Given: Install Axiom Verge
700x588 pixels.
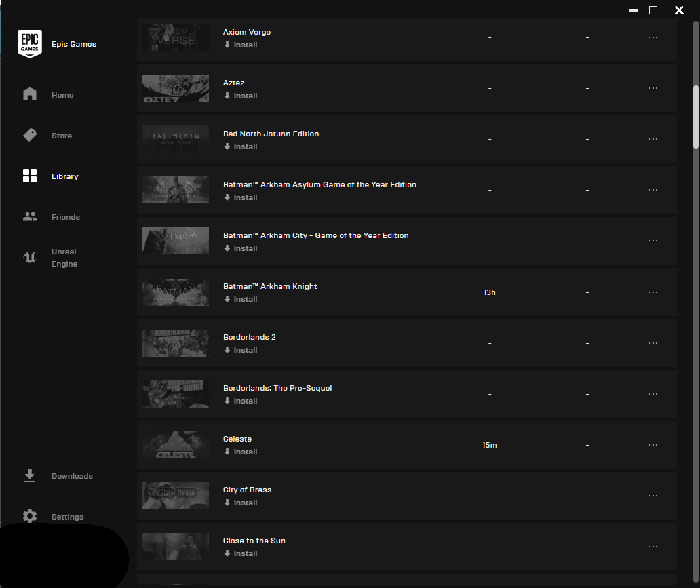Looking at the screenshot, I should point(241,45).
